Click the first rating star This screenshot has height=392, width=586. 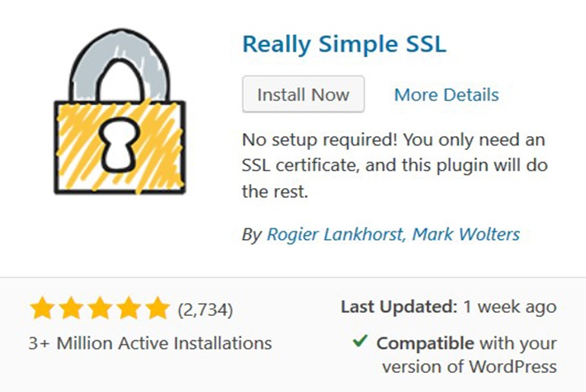42,308
